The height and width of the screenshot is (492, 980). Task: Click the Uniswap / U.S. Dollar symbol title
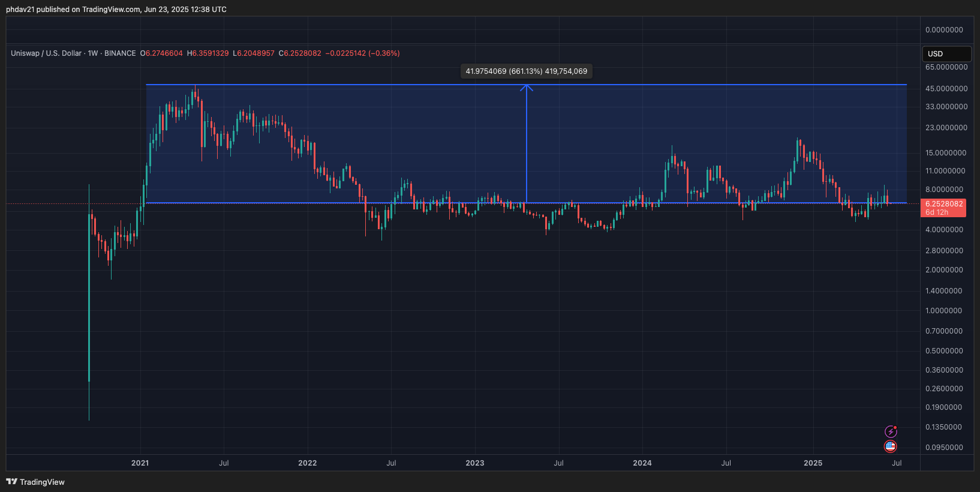46,53
